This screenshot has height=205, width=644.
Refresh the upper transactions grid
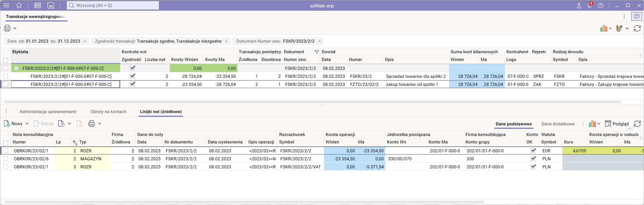(637, 28)
